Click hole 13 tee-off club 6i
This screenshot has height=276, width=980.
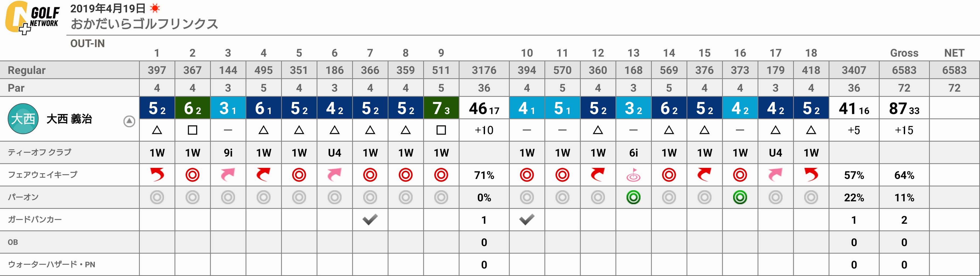tap(633, 153)
